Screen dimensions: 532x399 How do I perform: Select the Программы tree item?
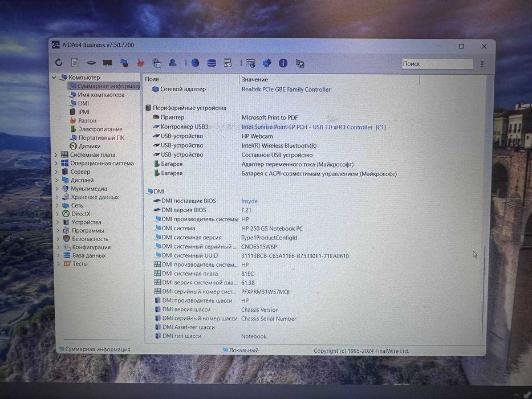click(84, 230)
